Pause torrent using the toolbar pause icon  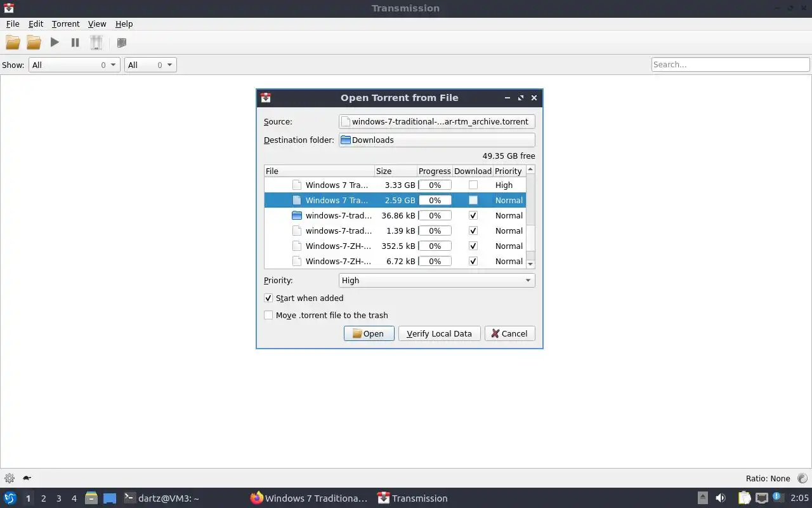(75, 43)
